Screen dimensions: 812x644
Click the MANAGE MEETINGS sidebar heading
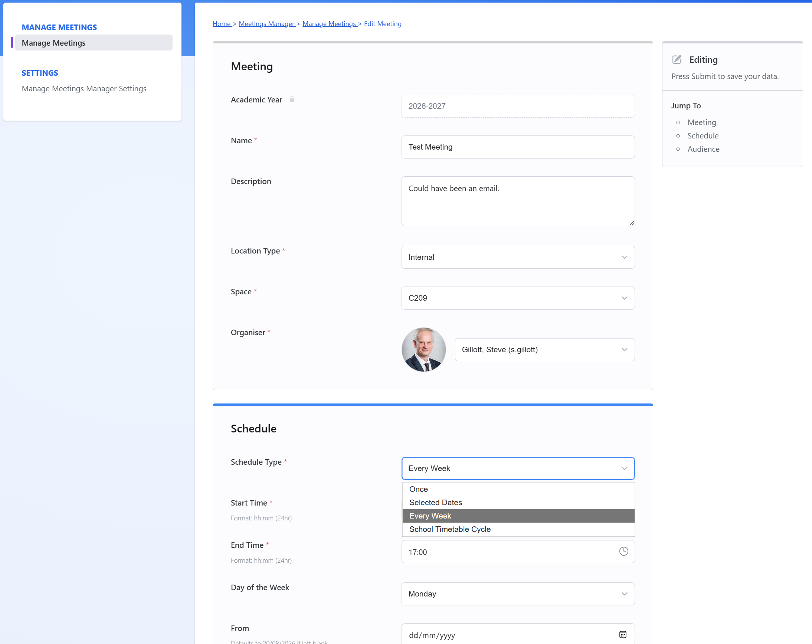[59, 27]
